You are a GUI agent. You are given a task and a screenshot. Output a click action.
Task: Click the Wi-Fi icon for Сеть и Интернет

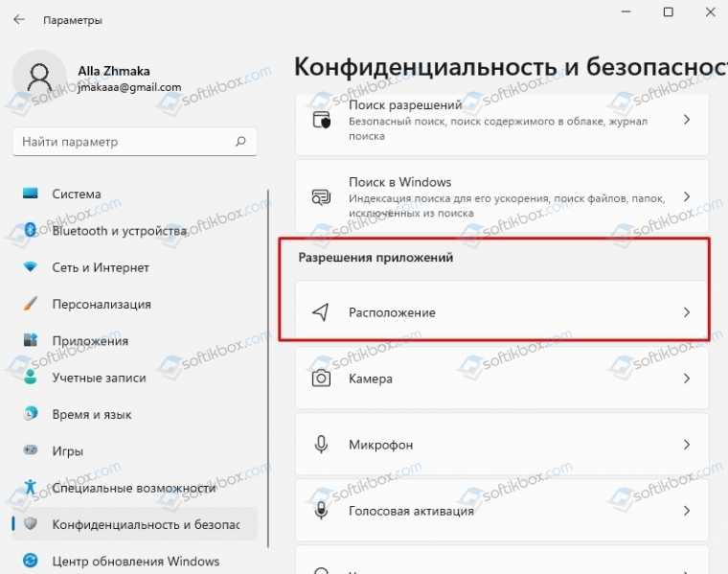point(31,267)
